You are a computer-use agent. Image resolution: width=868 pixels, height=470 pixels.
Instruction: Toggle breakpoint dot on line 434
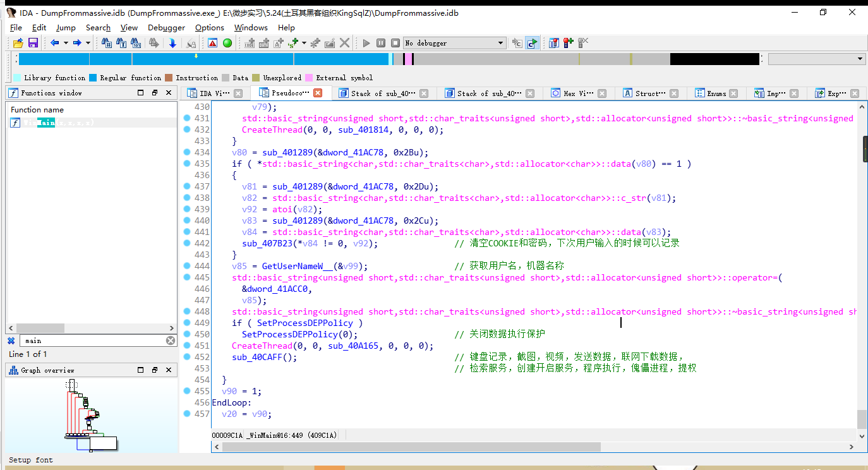tap(187, 152)
